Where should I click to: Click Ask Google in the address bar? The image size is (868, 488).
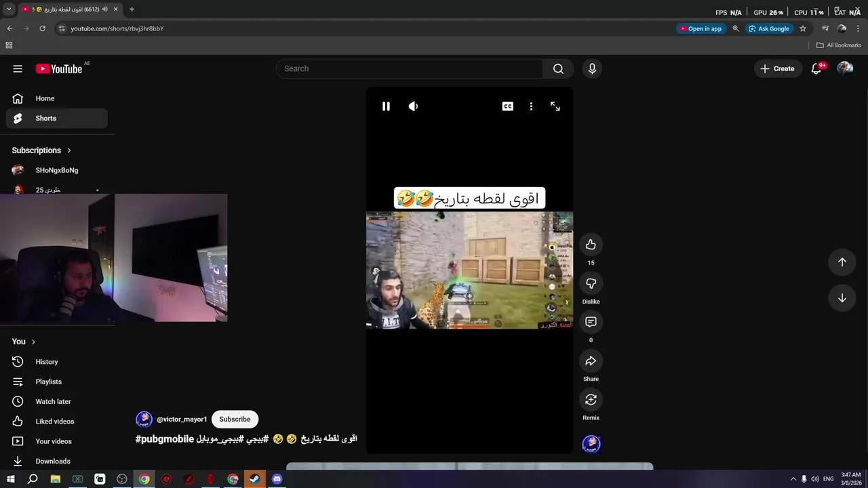coord(769,28)
